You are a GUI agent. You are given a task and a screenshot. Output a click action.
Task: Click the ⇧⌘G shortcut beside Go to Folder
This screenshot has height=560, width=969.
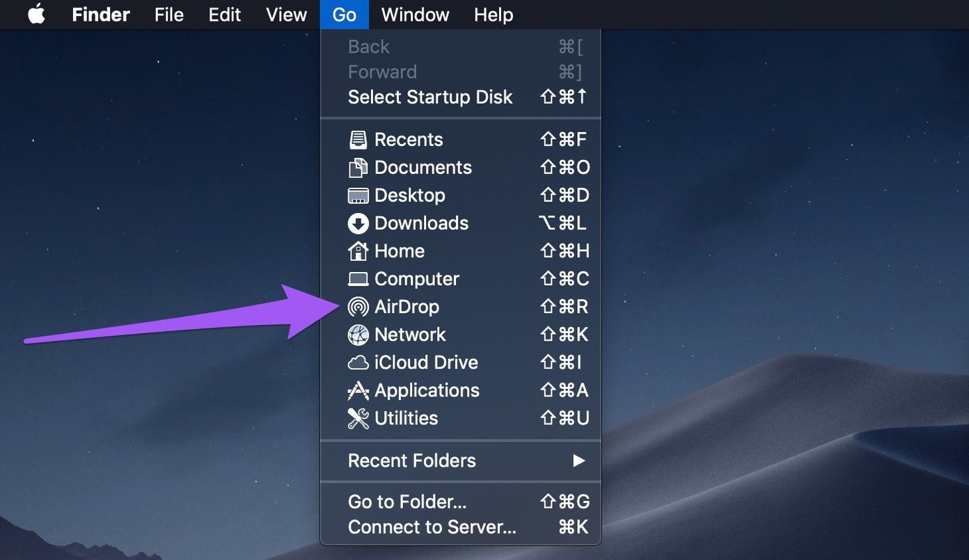[565, 502]
